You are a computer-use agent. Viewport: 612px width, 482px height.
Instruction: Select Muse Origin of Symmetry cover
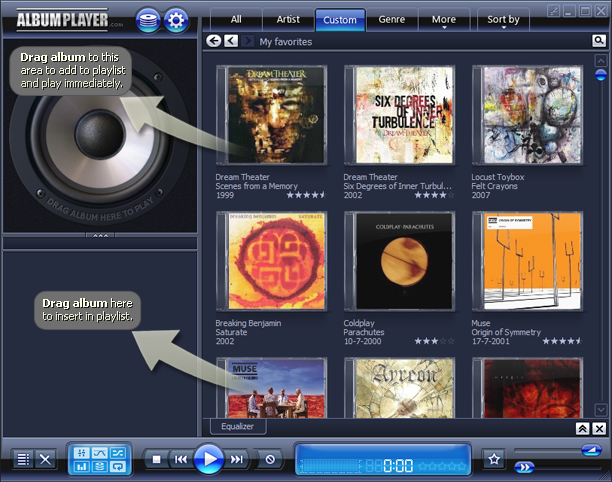[x=527, y=261]
